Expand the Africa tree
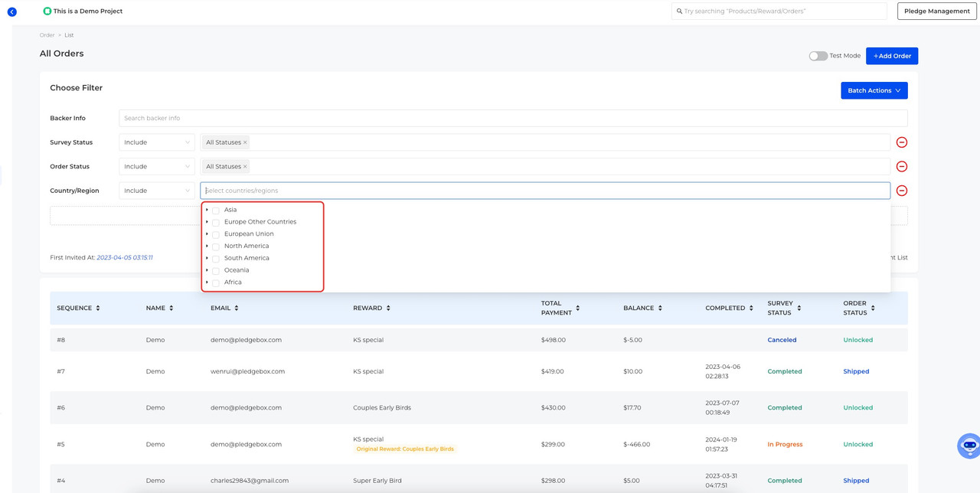Screen dimensions: 980x493 (x=207, y=282)
